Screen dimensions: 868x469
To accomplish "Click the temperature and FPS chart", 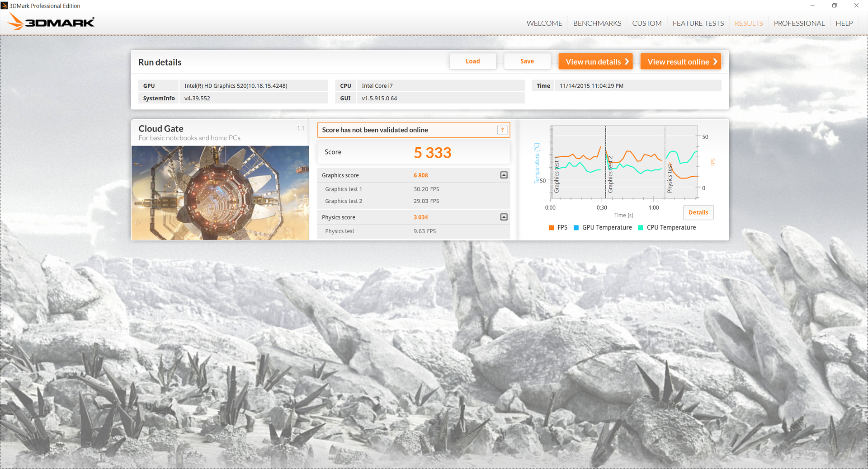I will [624, 163].
